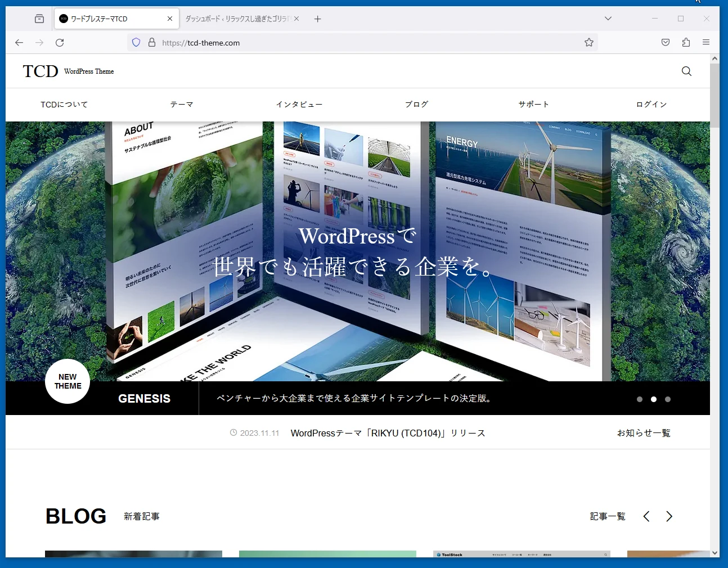The width and height of the screenshot is (728, 568).
Task: Open the RIKYU (TCD104) release news link
Action: 388,433
